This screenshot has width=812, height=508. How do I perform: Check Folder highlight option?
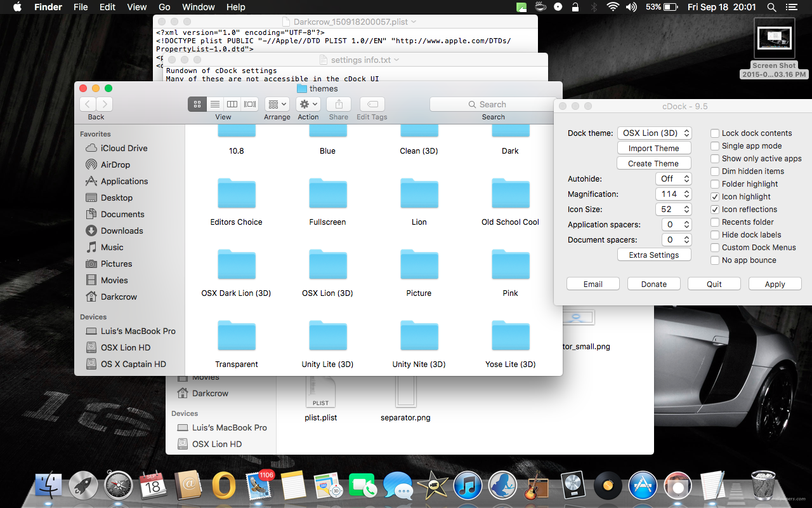[715, 184]
